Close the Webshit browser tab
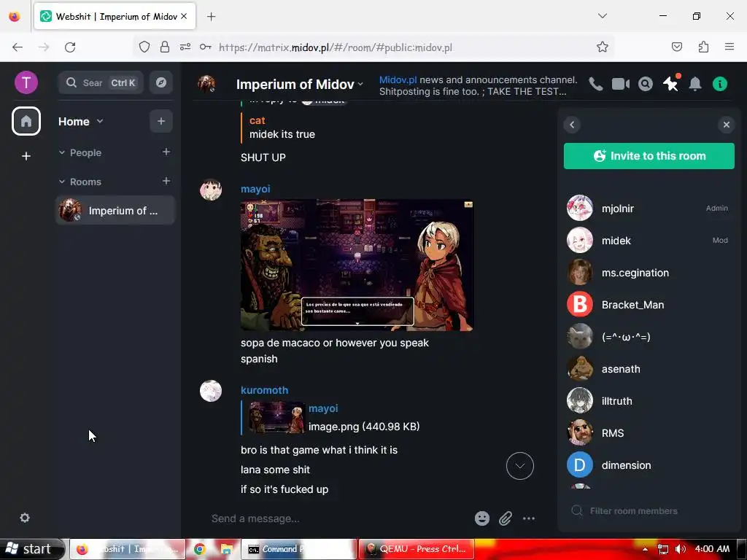747x560 pixels. pyautogui.click(x=184, y=16)
